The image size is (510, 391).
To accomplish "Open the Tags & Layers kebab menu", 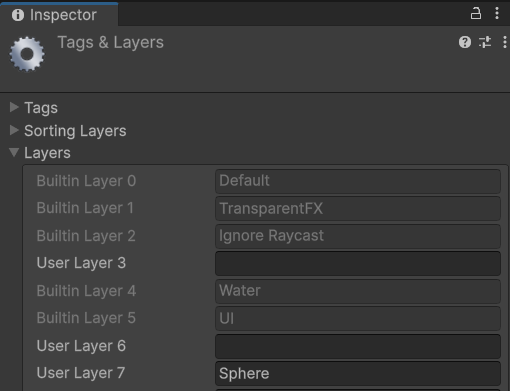I will click(x=505, y=42).
